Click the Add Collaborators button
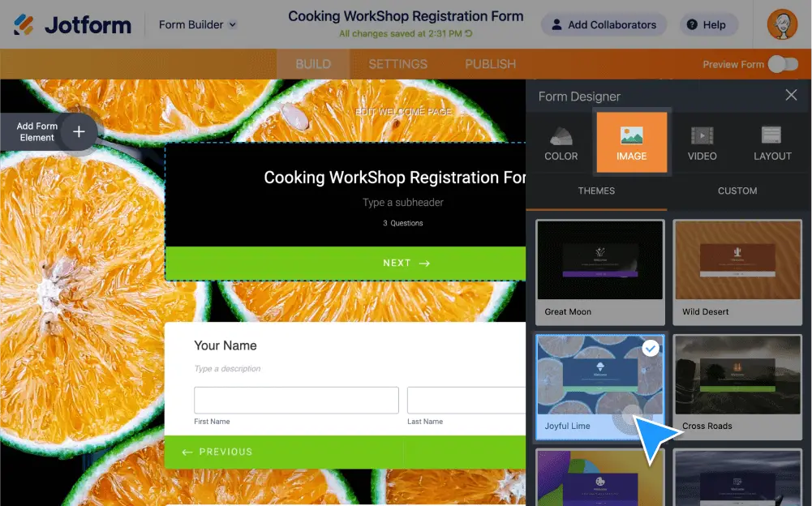This screenshot has width=812, height=506. [604, 24]
